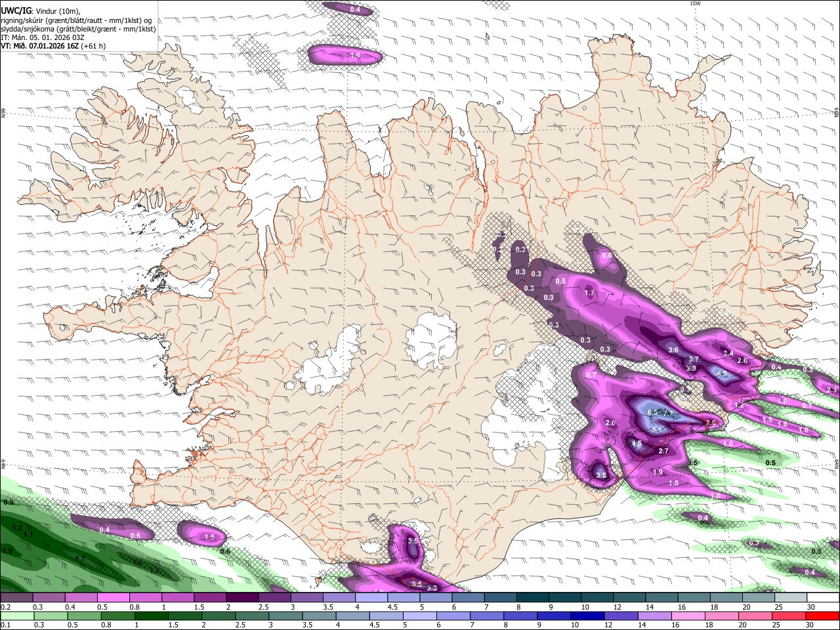Pick the upper legend swatch starting at 16
Viewport: 840px width, 630px height.
pos(692,598)
